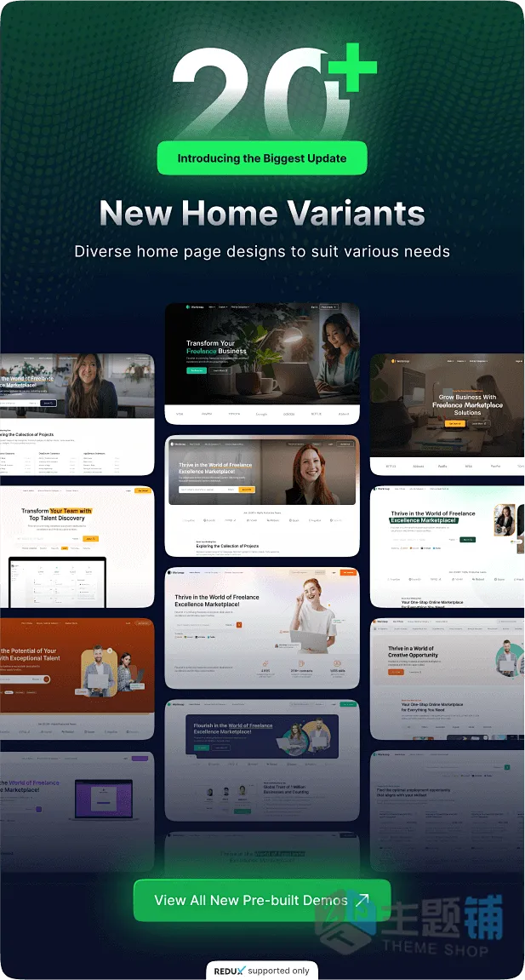Open the Transform Your Team with Top Talent demo
Image resolution: width=525 pixels, height=980 pixels.
[77, 547]
